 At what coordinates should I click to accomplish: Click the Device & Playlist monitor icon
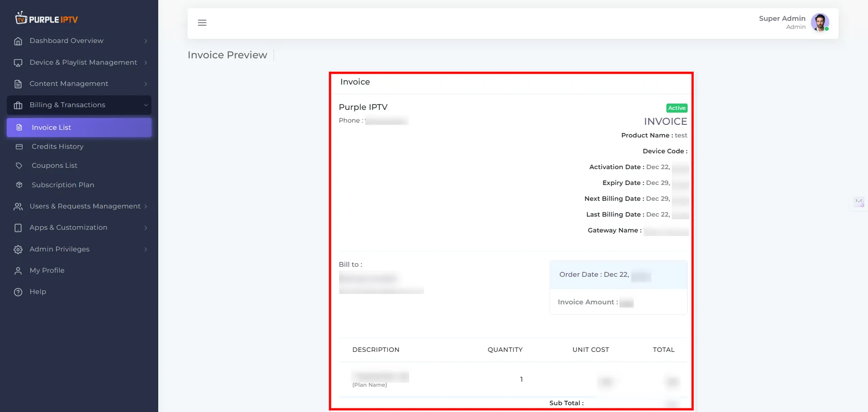click(18, 63)
